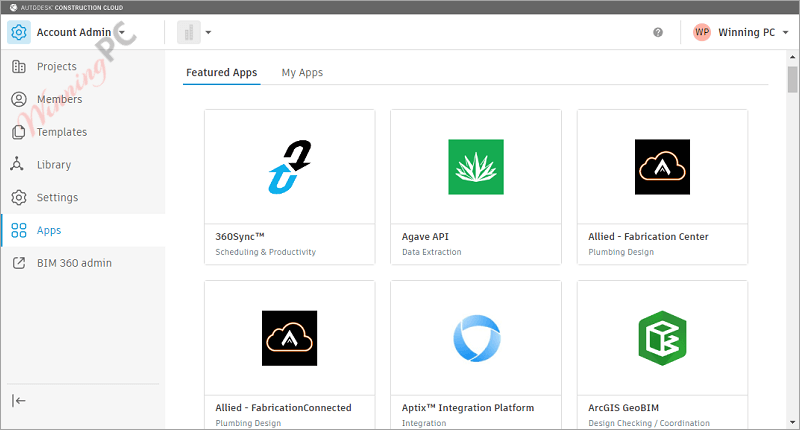Click the Projects icon in sidebar
Screen dimensions: 800x430
pos(19,66)
